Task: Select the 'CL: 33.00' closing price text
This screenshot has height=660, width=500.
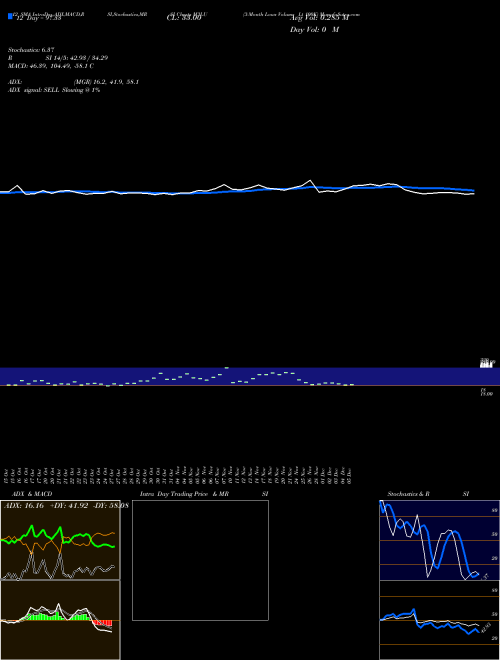Action: tap(184, 18)
